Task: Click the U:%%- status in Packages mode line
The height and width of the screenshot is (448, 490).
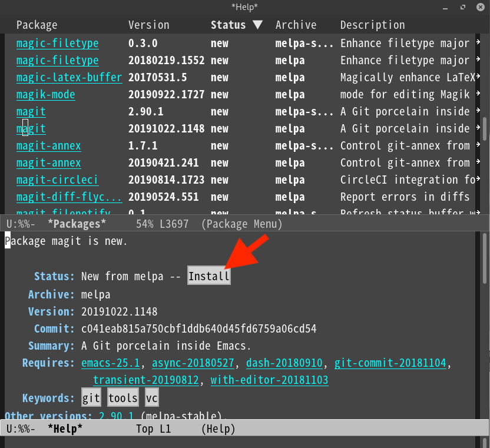Action: click(x=21, y=224)
